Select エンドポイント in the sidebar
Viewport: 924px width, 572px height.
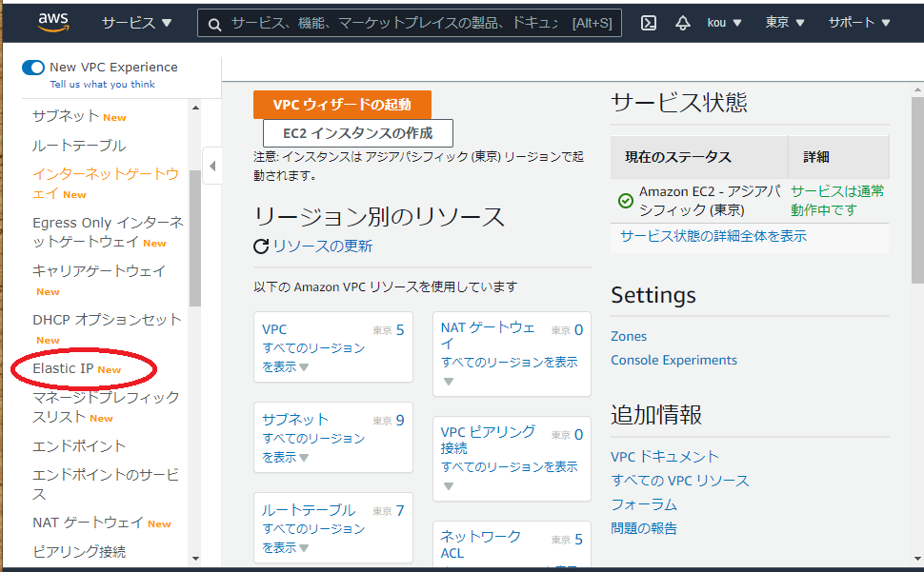[x=79, y=446]
